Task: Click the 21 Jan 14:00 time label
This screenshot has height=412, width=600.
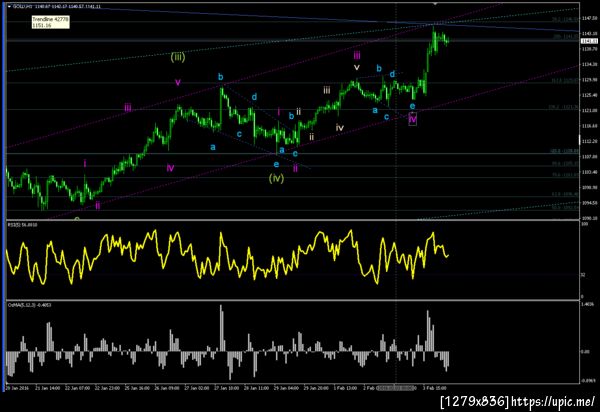Action: pos(47,388)
